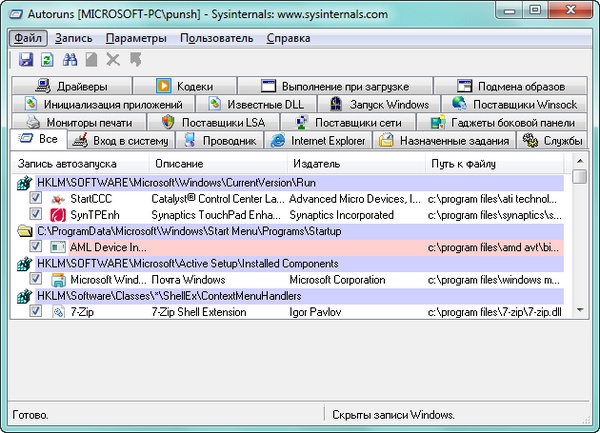The width and height of the screenshot is (600, 433).
Task: Click the Delete (X) toolbar icon
Action: (113, 60)
